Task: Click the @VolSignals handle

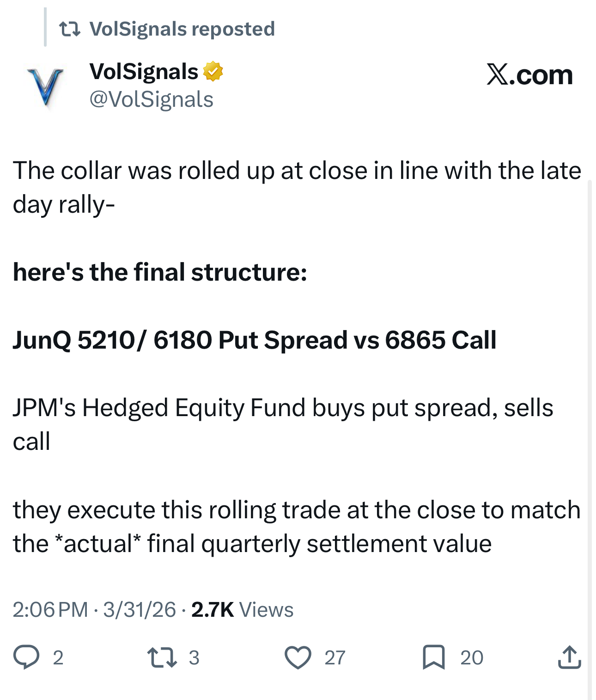Action: click(x=151, y=98)
